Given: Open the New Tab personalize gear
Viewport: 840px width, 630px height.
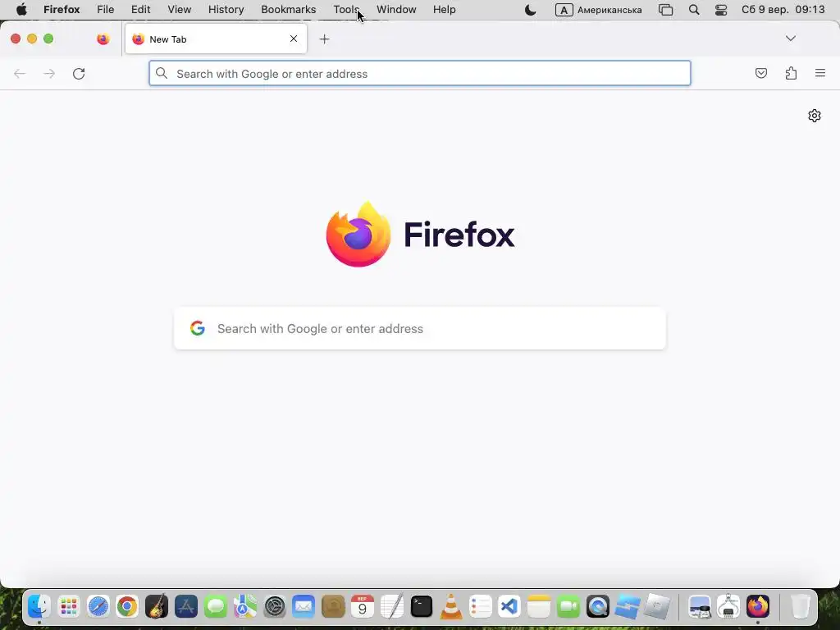Looking at the screenshot, I should [815, 116].
